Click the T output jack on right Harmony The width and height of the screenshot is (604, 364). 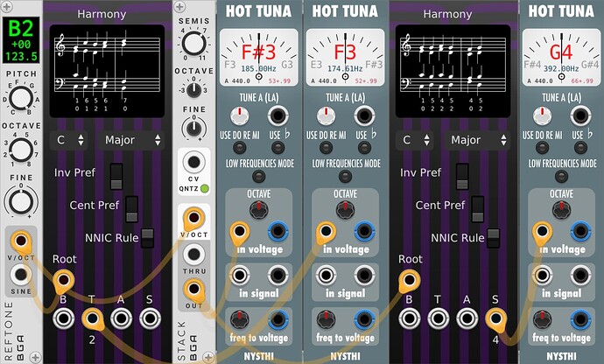[439, 318]
